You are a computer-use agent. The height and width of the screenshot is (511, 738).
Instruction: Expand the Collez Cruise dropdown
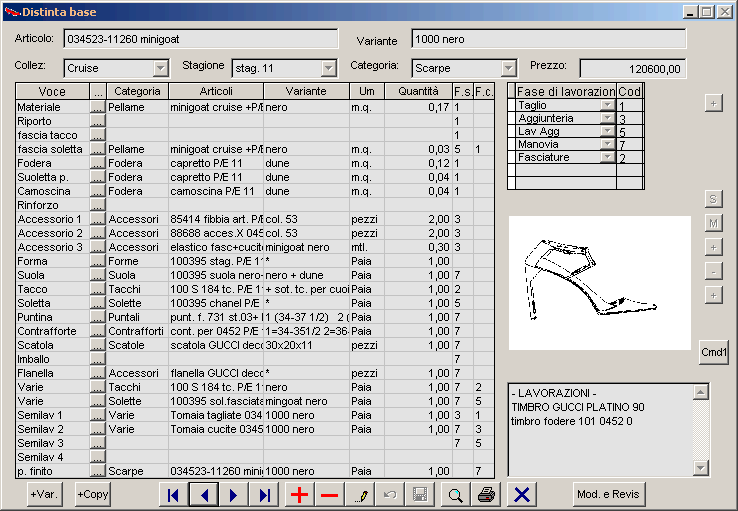(160, 68)
